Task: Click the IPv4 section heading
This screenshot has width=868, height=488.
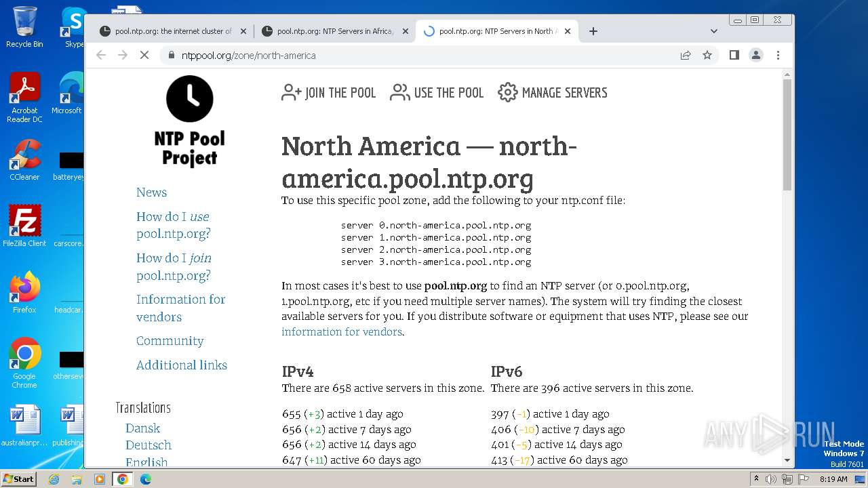Action: click(x=298, y=371)
